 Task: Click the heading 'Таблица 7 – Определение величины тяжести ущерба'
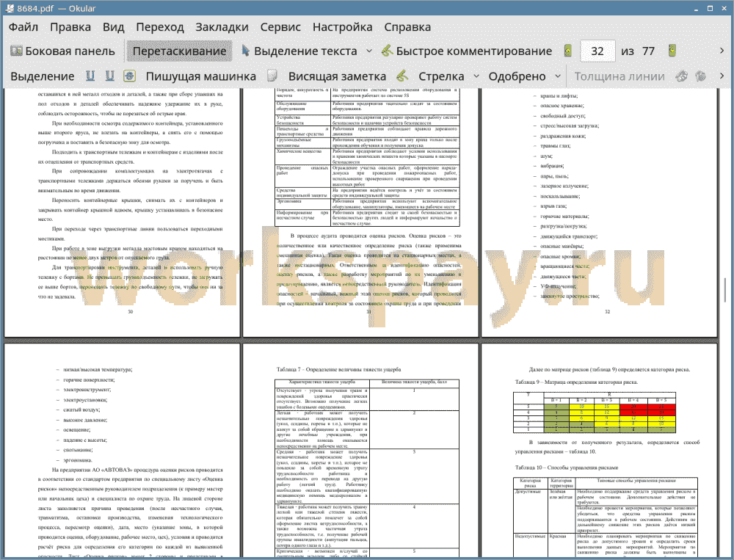click(x=341, y=369)
